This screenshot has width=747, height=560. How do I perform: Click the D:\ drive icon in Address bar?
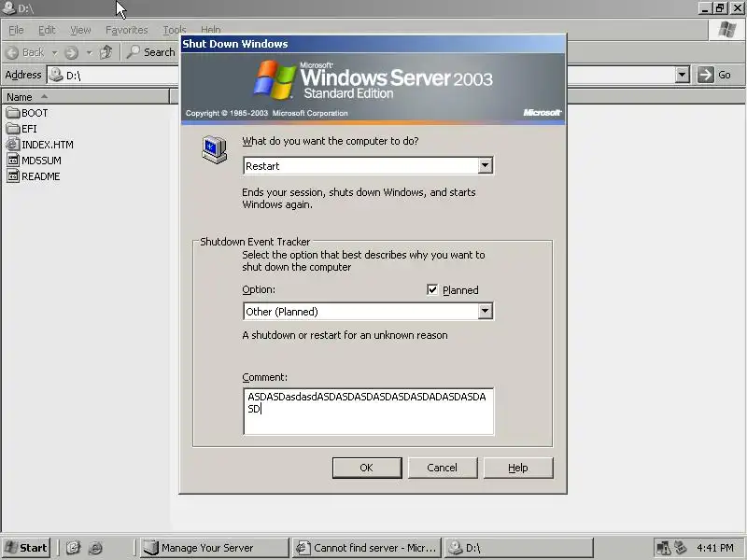(56, 75)
